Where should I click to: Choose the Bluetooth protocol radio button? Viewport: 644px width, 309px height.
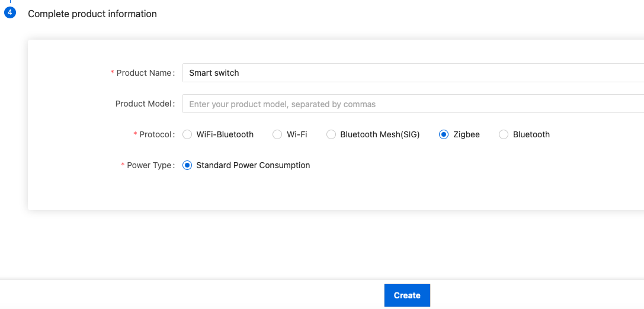[x=504, y=134]
